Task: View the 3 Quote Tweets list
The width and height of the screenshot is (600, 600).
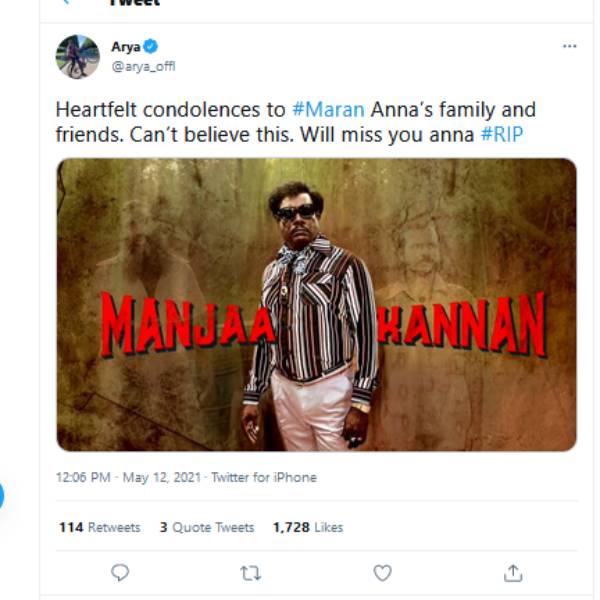Action: [206, 527]
